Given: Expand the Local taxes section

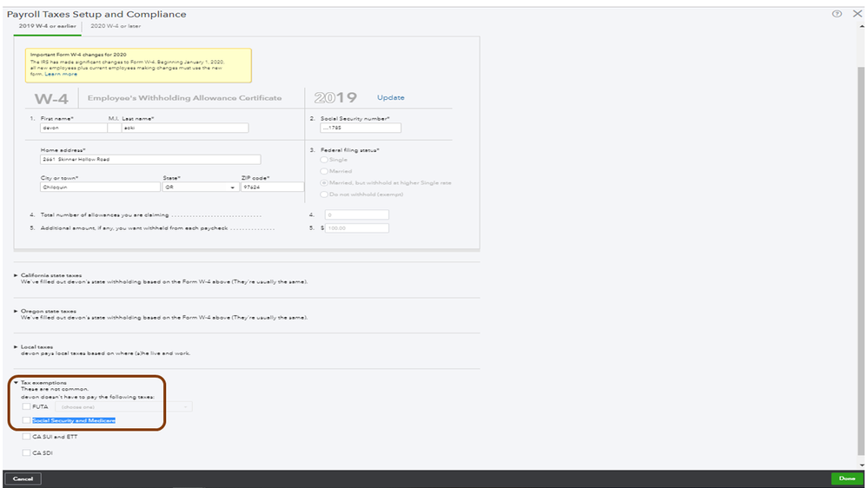Looking at the screenshot, I should (16, 347).
